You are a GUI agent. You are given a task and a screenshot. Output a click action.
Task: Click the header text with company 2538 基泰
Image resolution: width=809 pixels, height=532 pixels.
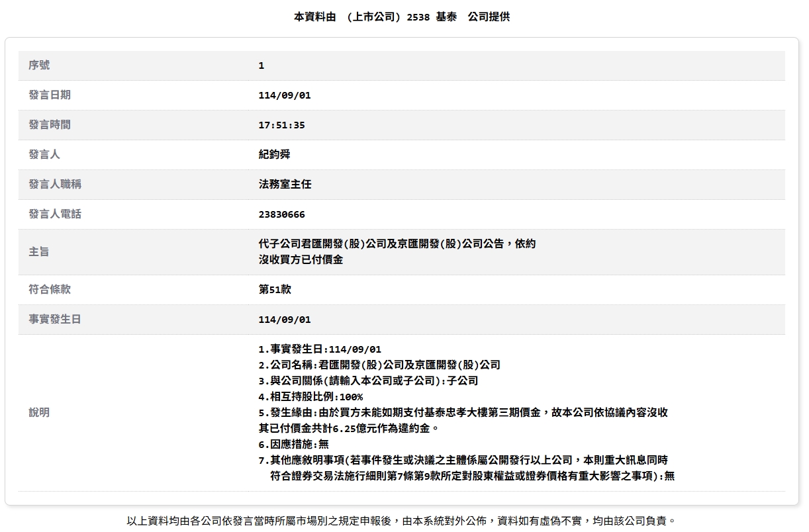tap(402, 17)
